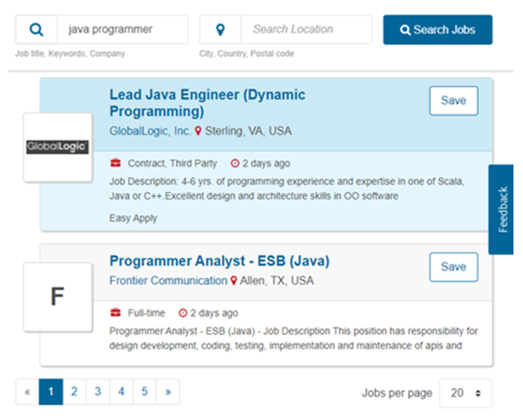This screenshot has height=420, width=523.
Task: Jump to results page 5
Action: [144, 392]
